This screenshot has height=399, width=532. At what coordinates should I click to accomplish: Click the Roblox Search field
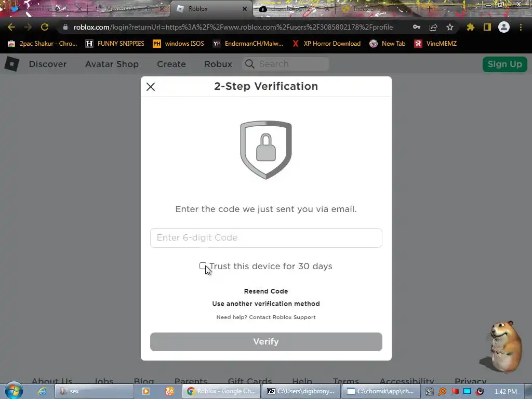tap(286, 64)
